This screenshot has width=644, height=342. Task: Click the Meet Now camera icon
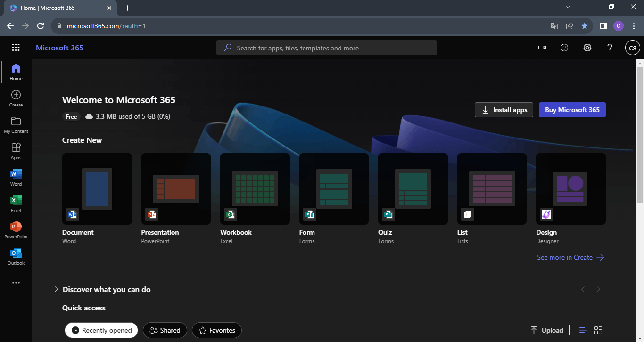(x=542, y=48)
